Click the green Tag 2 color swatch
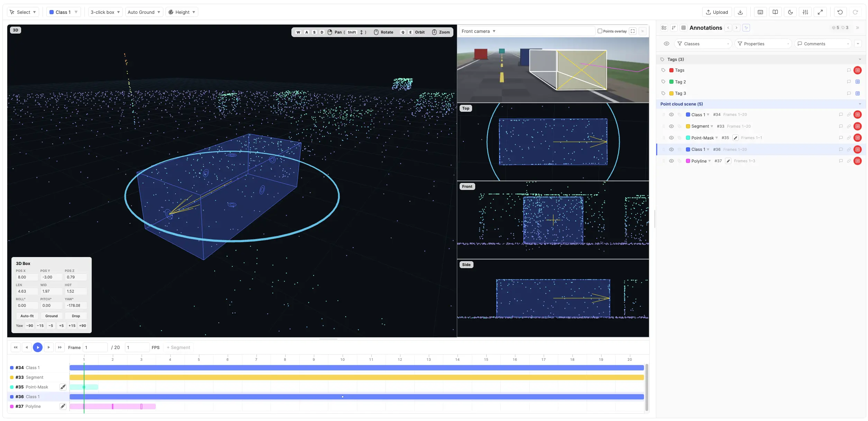 (671, 82)
